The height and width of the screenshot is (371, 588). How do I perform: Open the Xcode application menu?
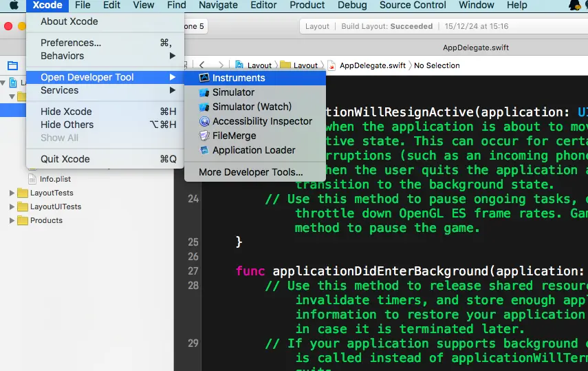click(47, 6)
